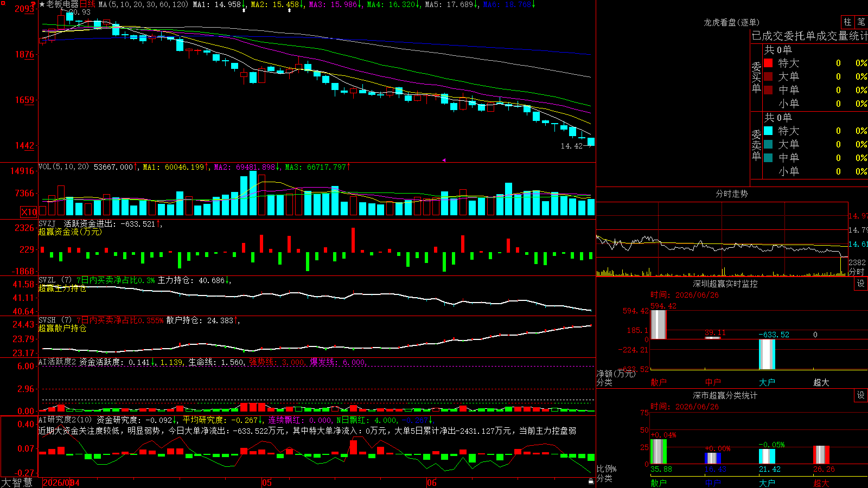Screen dimensions: 868x488
Task: Click the 深圳超赢实时监控 panel title
Action: tap(725, 284)
